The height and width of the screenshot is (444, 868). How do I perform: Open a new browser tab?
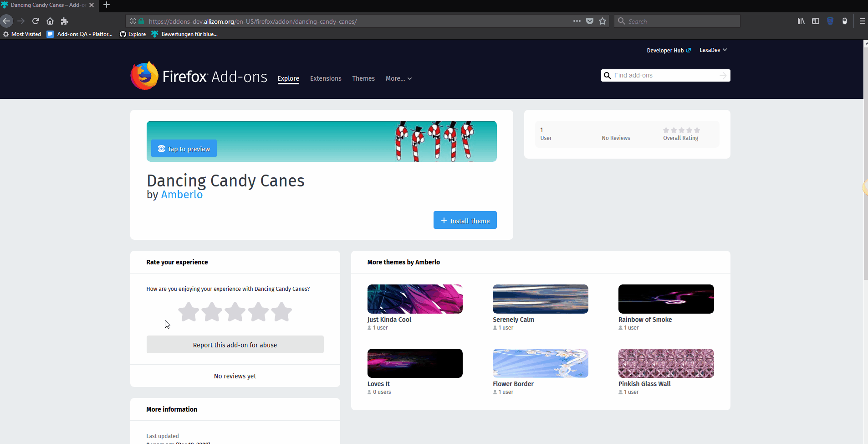click(x=107, y=5)
